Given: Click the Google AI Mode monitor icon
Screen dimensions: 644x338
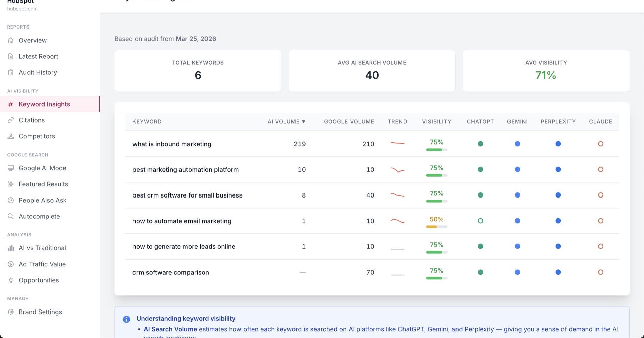Looking at the screenshot, I should tap(11, 168).
